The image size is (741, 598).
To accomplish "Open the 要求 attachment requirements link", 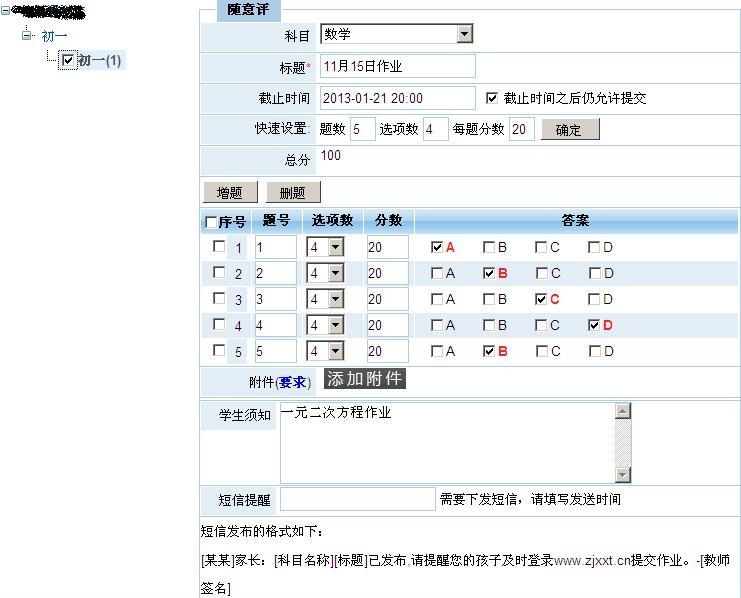I will pos(292,382).
